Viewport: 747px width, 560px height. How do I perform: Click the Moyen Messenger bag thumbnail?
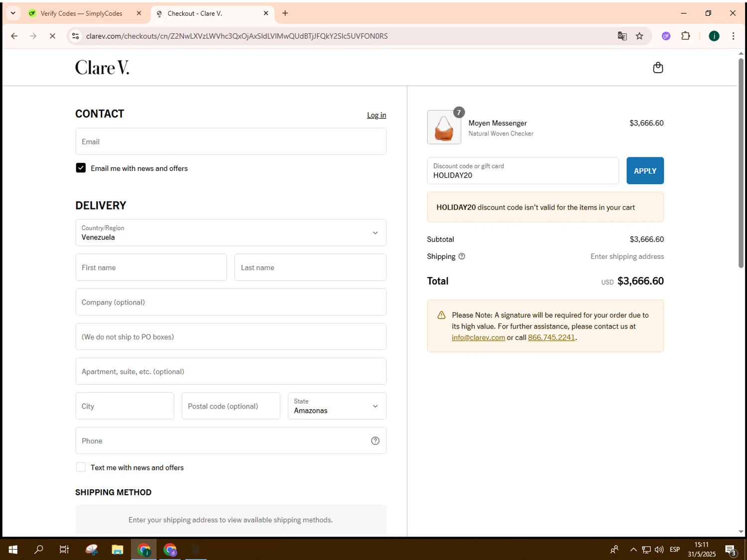444,127
